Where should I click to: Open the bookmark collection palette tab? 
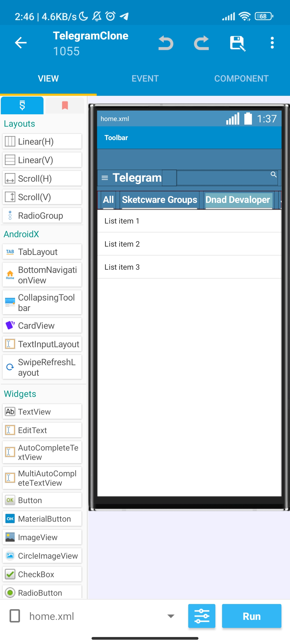[65, 105]
